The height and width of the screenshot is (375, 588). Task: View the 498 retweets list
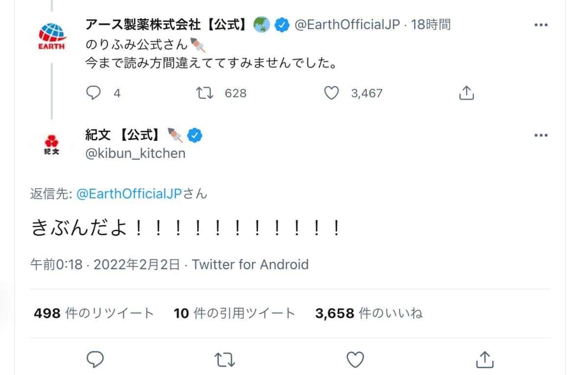(93, 313)
